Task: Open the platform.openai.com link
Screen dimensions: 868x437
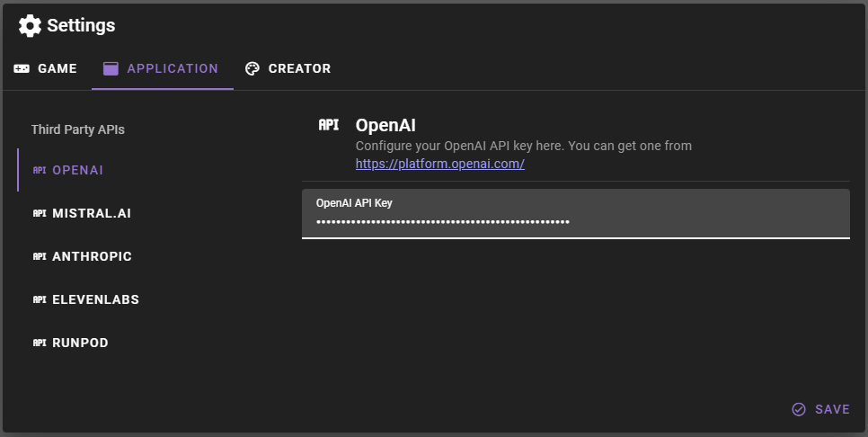Action: pyautogui.click(x=440, y=164)
